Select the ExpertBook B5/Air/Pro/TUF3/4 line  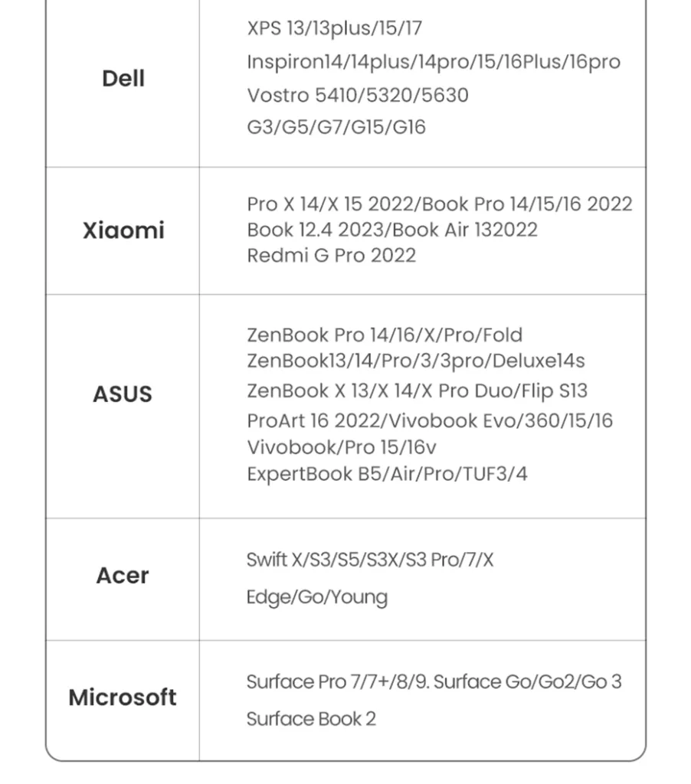pyautogui.click(x=388, y=475)
